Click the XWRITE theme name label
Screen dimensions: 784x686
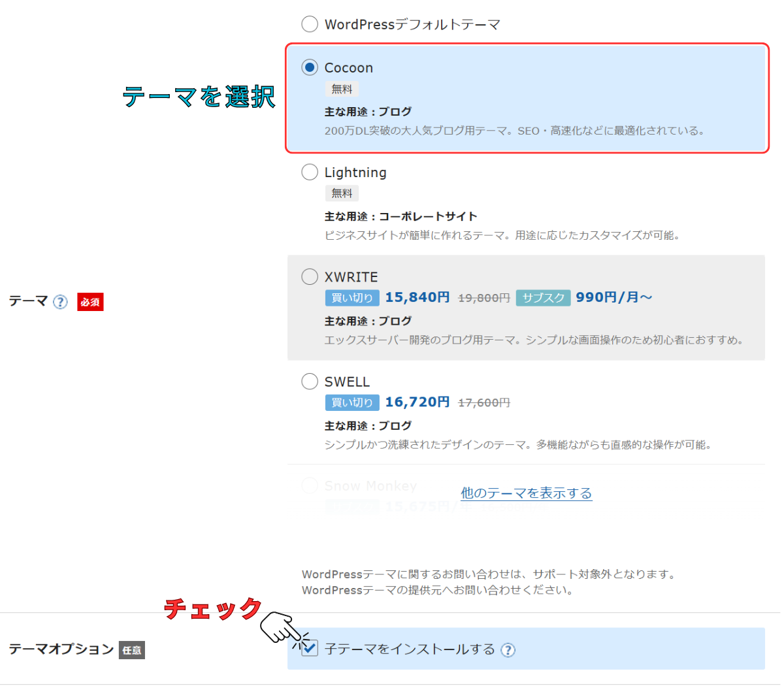click(351, 276)
